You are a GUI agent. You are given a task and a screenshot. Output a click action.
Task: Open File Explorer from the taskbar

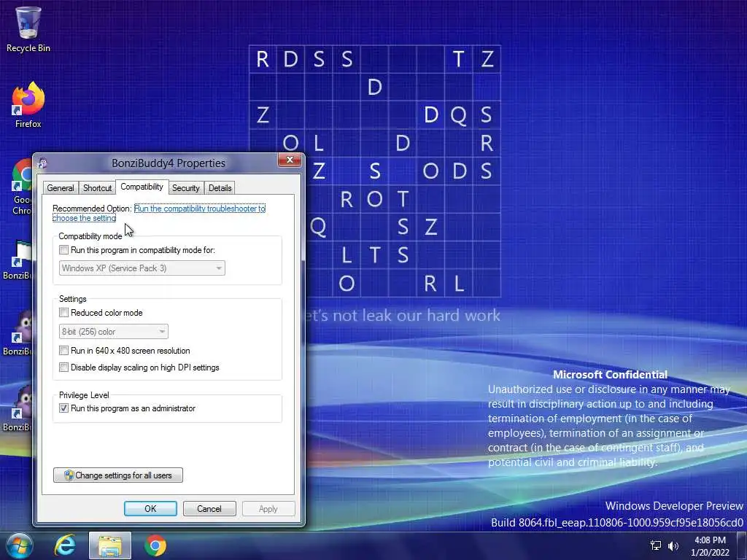[x=110, y=545]
